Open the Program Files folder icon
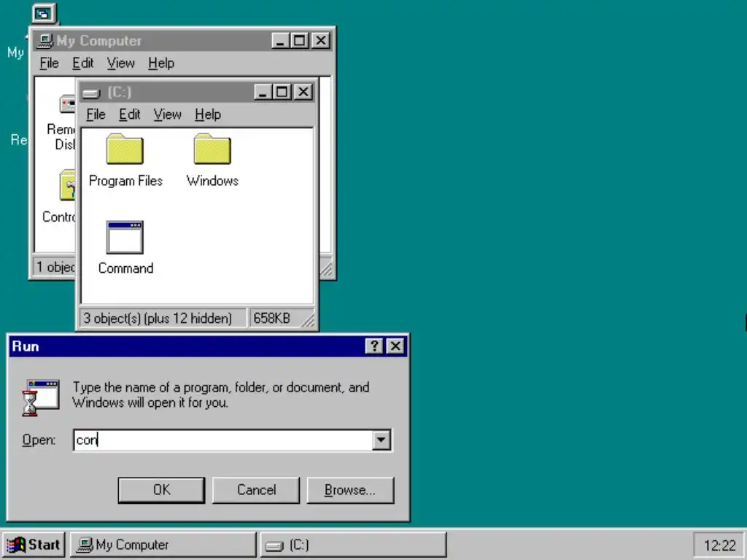Viewport: 747px width, 560px height. click(125, 149)
